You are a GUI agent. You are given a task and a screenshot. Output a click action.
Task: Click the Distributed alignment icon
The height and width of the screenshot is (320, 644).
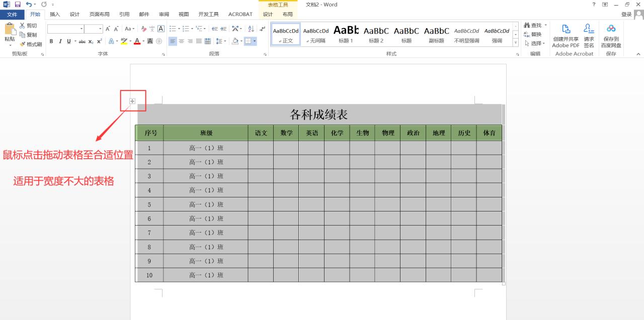click(207, 41)
